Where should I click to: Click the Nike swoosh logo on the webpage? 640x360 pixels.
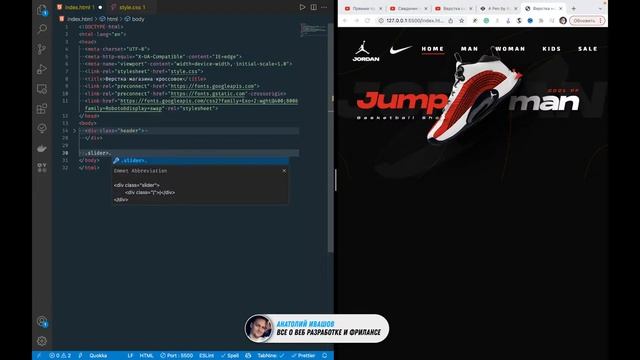tap(401, 50)
